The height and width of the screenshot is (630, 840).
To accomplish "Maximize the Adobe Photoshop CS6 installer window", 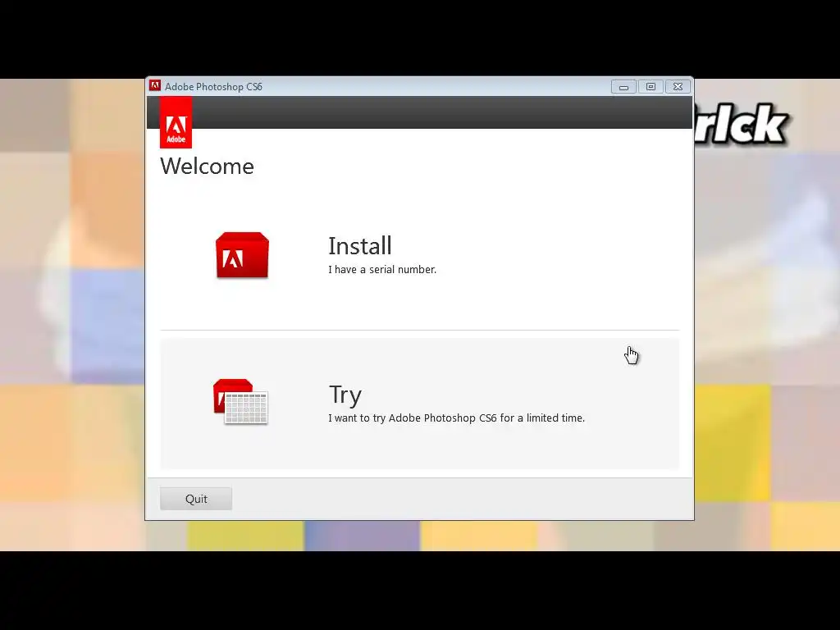I will (651, 87).
